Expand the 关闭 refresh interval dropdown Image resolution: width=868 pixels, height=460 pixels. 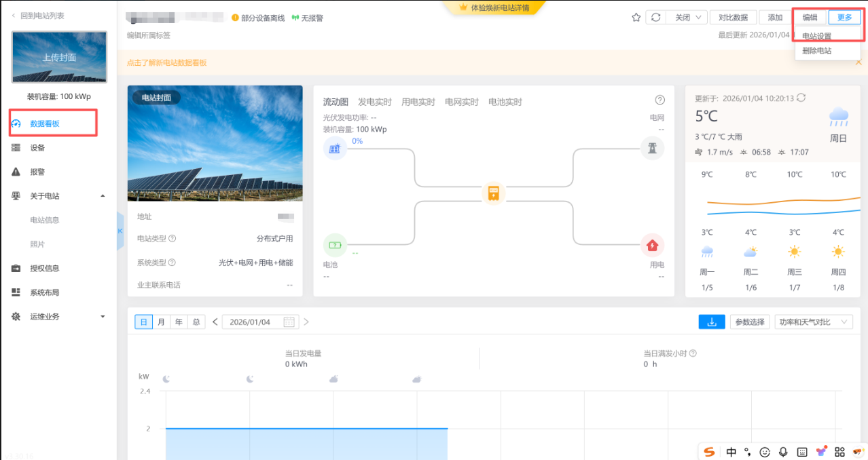click(687, 18)
